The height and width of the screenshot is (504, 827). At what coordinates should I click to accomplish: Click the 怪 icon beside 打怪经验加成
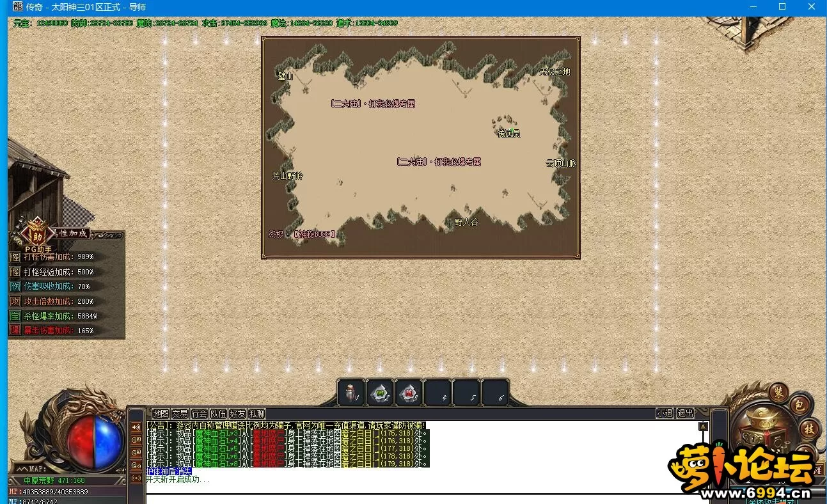coord(15,272)
